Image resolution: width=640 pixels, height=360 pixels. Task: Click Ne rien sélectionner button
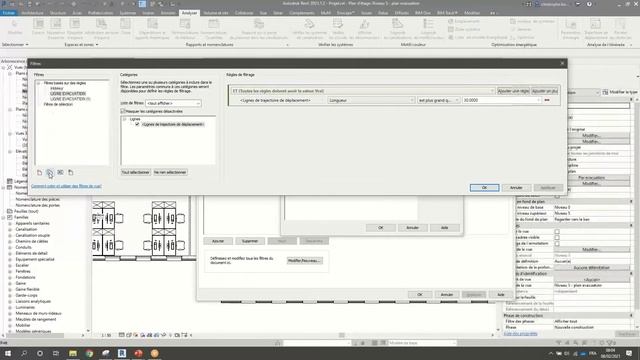[170, 172]
